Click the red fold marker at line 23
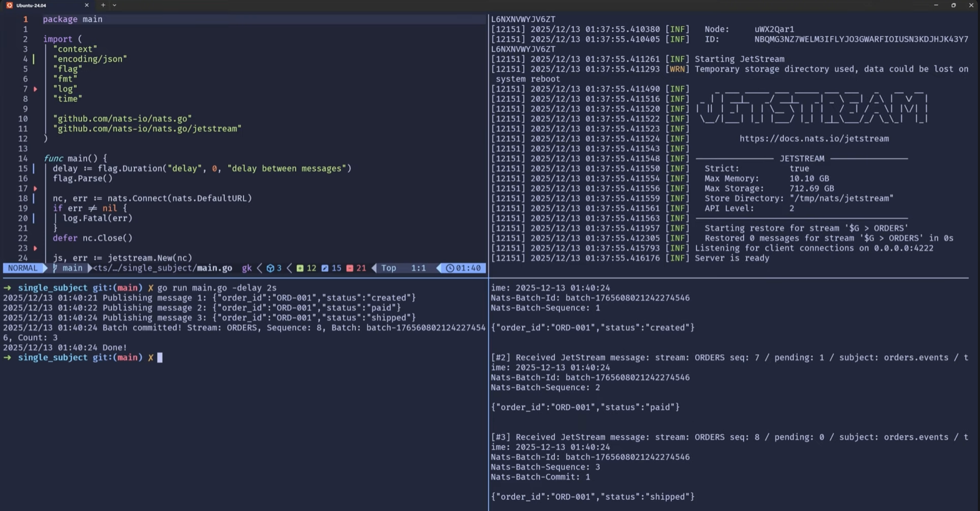This screenshot has width=980, height=511. pos(36,248)
